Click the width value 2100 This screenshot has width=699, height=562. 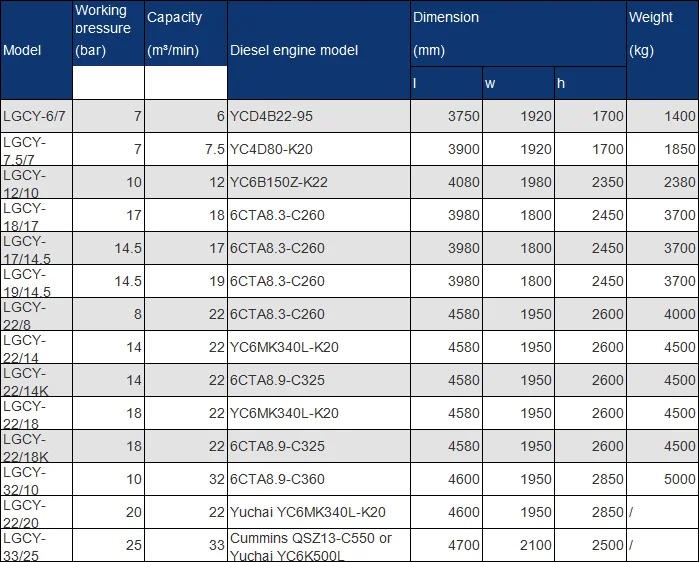point(536,545)
